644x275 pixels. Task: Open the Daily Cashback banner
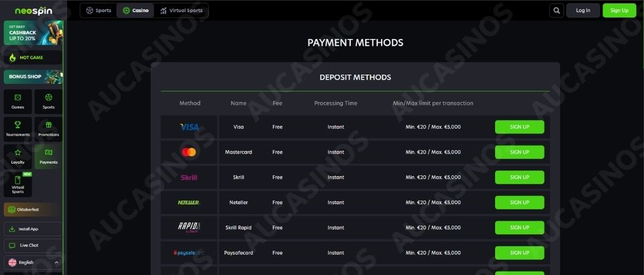click(x=34, y=33)
